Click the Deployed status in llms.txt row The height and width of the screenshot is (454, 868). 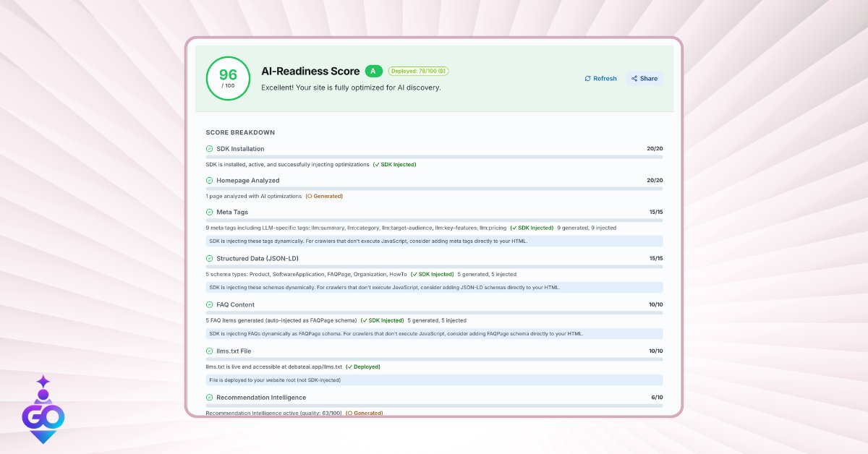[x=363, y=367]
